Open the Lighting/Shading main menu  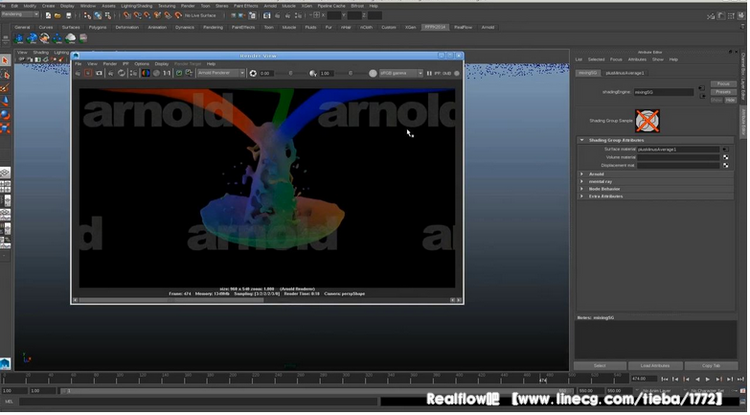tap(136, 6)
